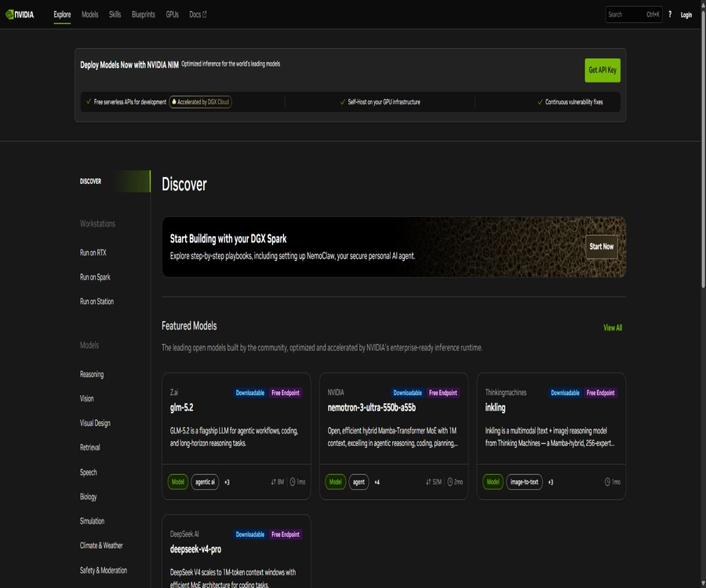Click the checkmark beside Continuous vulnerability fixes
706x588 pixels.
tap(540, 102)
